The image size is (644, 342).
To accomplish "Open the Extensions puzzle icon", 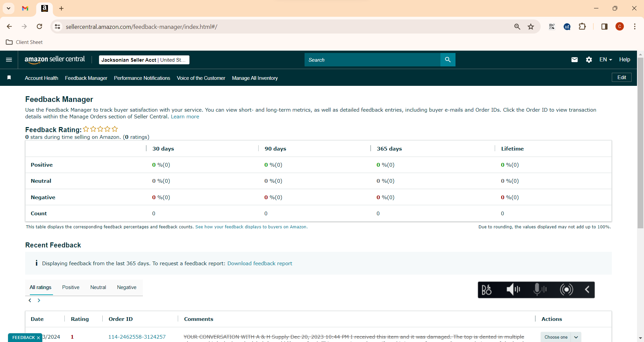I will pos(583,26).
